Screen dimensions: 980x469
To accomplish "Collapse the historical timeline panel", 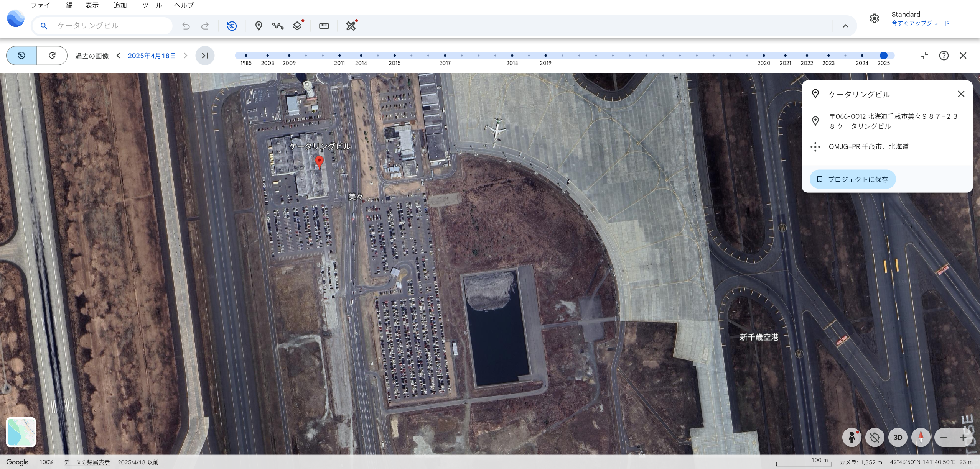I will [x=925, y=56].
